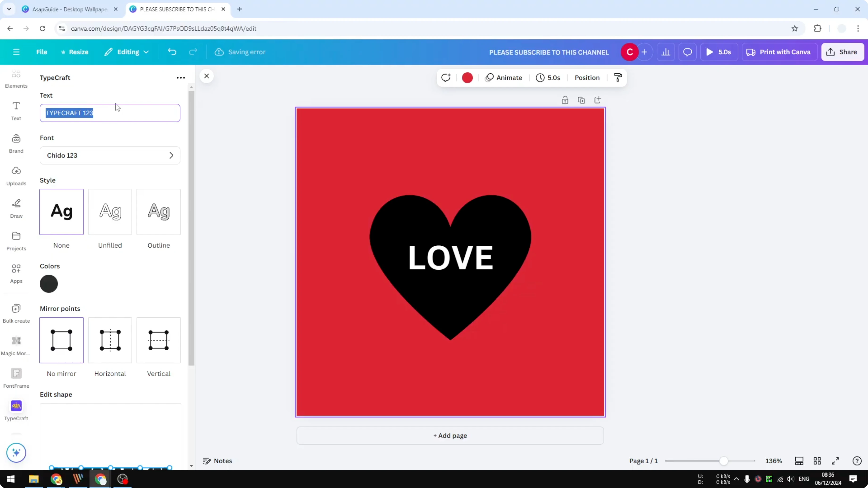Open the black color swatch under Colors
The height and width of the screenshot is (488, 868).
pyautogui.click(x=49, y=284)
